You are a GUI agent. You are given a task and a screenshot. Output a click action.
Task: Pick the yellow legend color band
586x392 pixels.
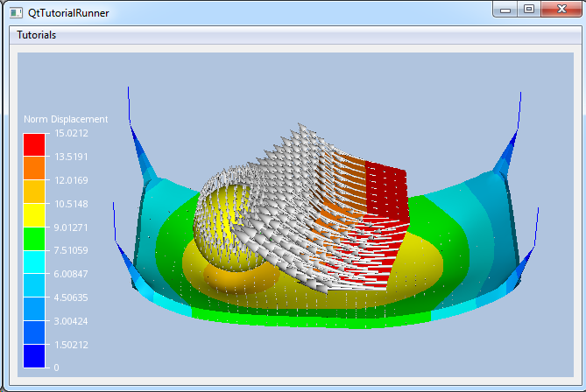point(33,215)
